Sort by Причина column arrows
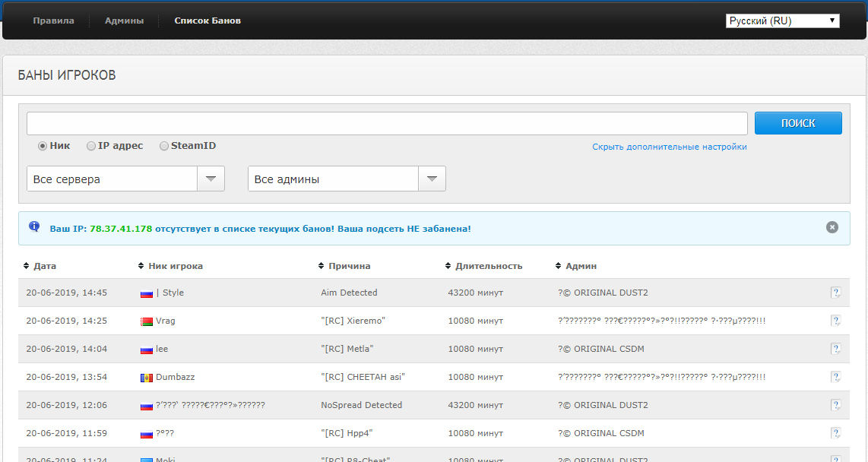 pyautogui.click(x=321, y=266)
